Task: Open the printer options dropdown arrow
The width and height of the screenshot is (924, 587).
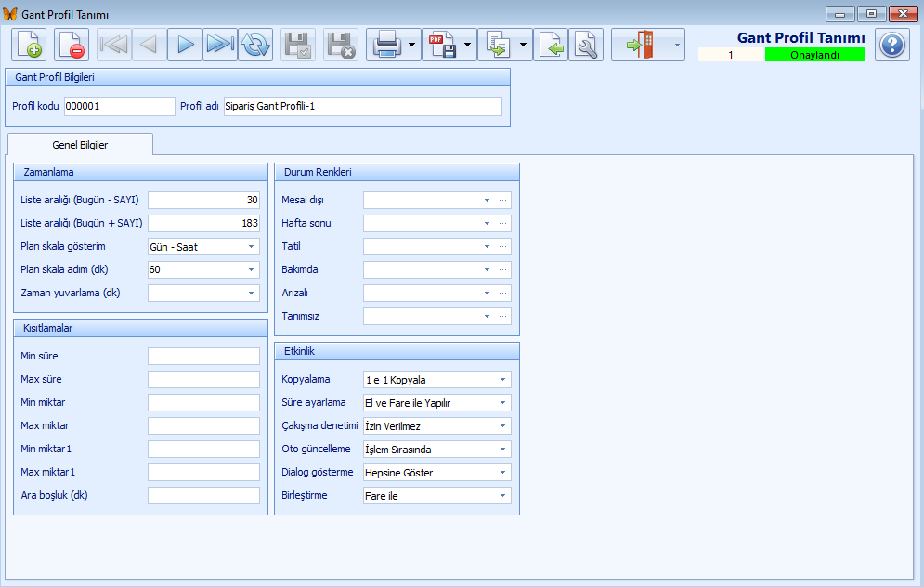Action: point(411,45)
